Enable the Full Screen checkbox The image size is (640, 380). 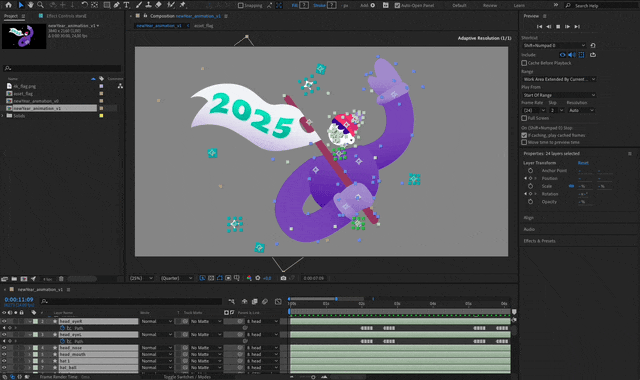click(x=524, y=118)
